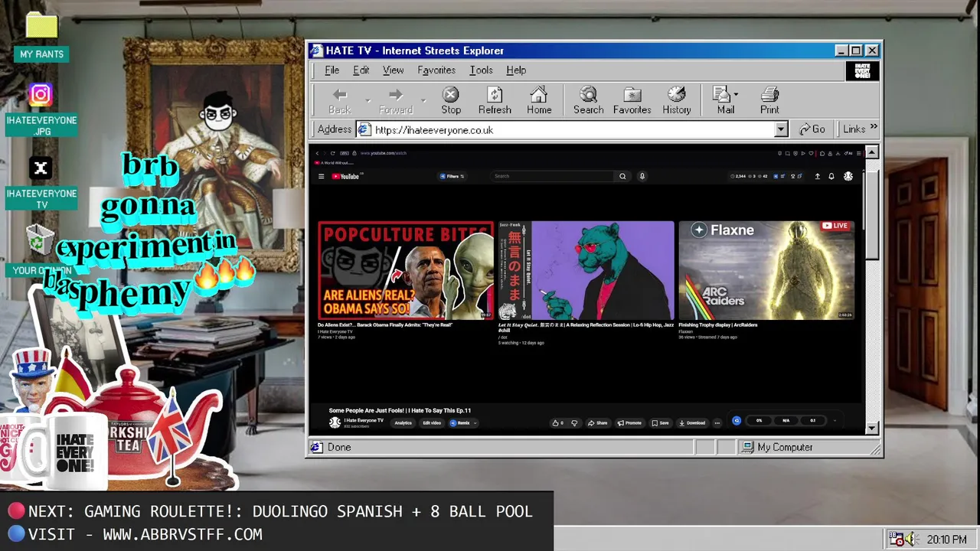Click the 'Finishing Trophy display | ArcRaiders' title
The image size is (980, 551).
[718, 325]
